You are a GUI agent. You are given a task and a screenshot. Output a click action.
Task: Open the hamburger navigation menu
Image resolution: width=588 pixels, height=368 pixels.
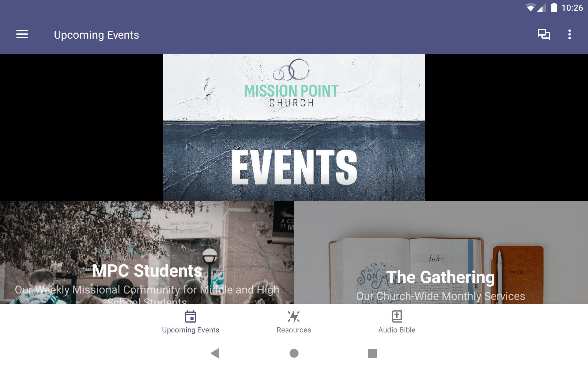coord(22,34)
